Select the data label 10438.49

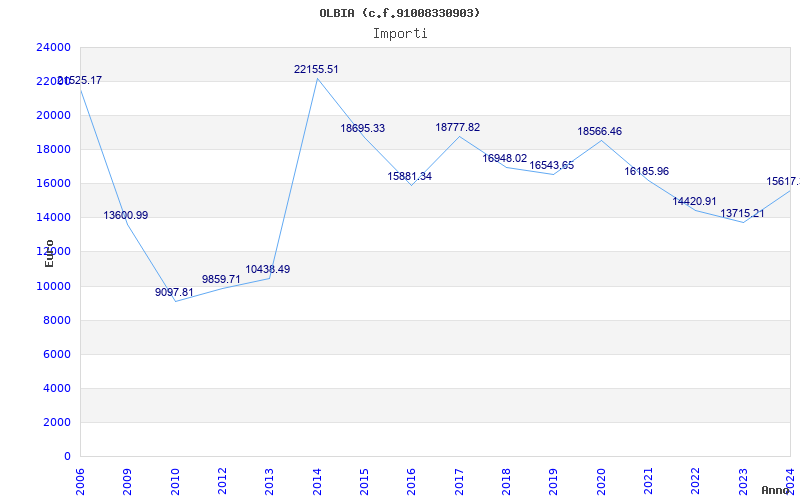coord(267,269)
